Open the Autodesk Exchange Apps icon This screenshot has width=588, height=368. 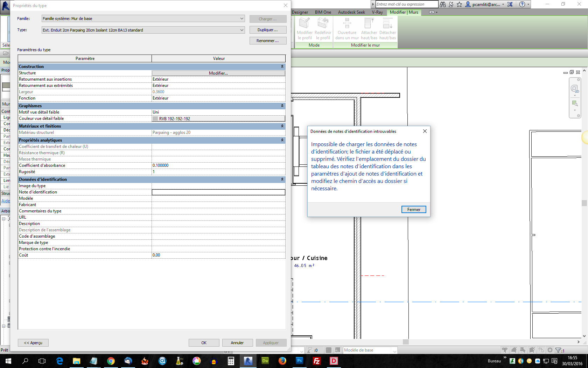(x=510, y=4)
